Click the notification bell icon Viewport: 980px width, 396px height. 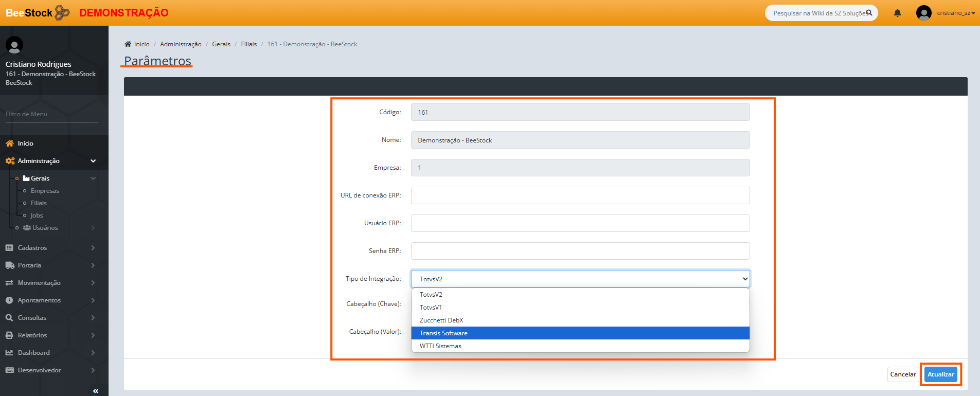897,13
